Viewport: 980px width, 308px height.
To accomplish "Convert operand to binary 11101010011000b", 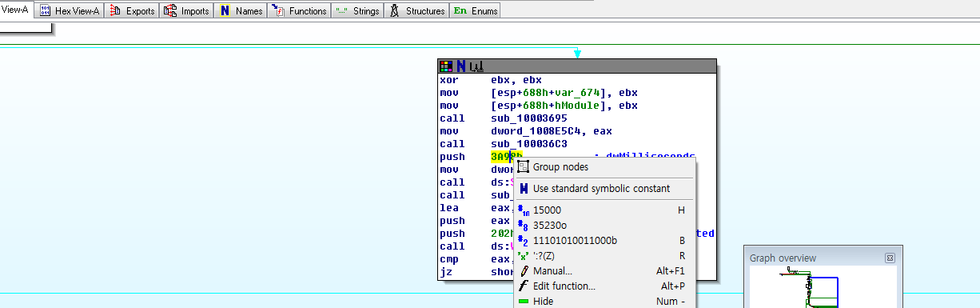I will tap(604, 240).
